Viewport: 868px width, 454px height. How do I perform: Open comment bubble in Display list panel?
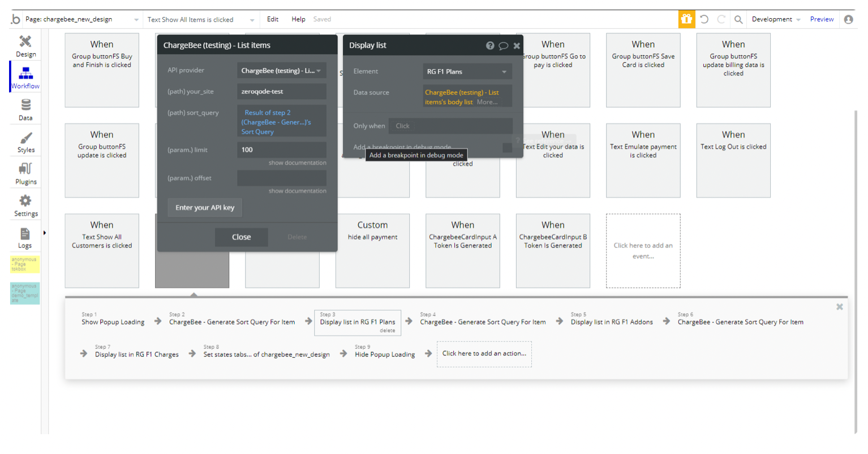click(503, 46)
